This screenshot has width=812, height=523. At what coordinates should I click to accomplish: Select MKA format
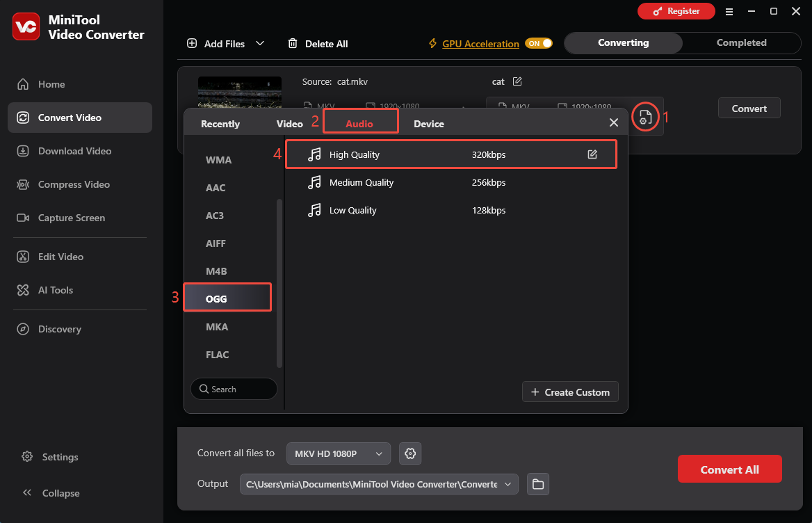tap(217, 327)
